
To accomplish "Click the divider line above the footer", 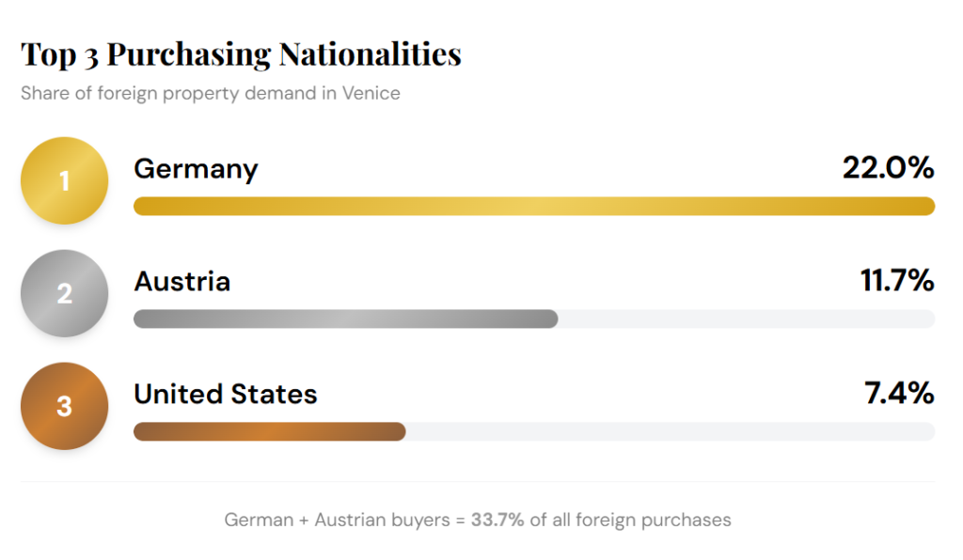I will [x=478, y=482].
